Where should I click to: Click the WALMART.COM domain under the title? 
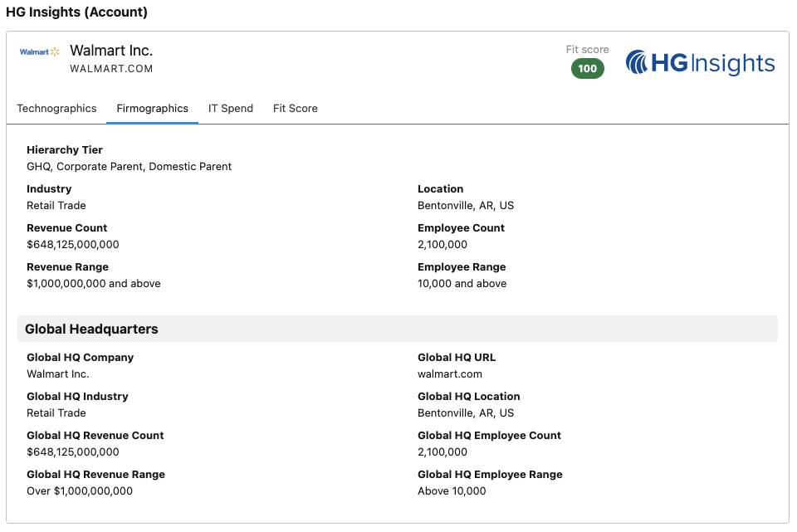111,69
